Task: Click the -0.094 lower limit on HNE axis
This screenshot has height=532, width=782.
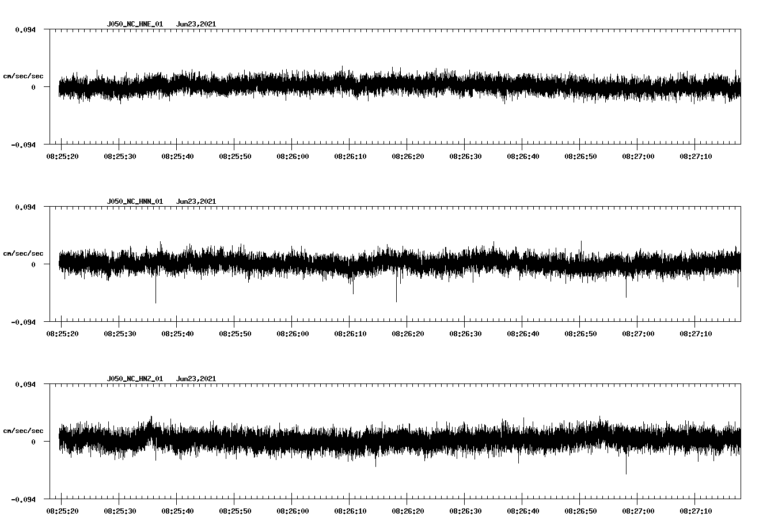Action: tap(23, 145)
